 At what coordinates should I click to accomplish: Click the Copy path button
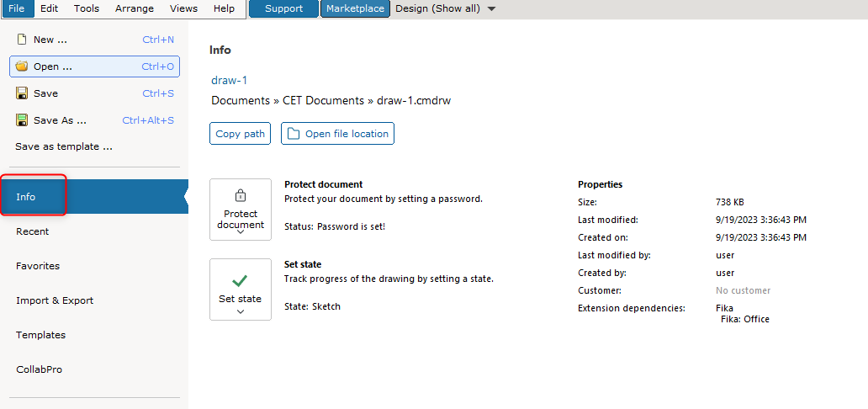point(241,134)
